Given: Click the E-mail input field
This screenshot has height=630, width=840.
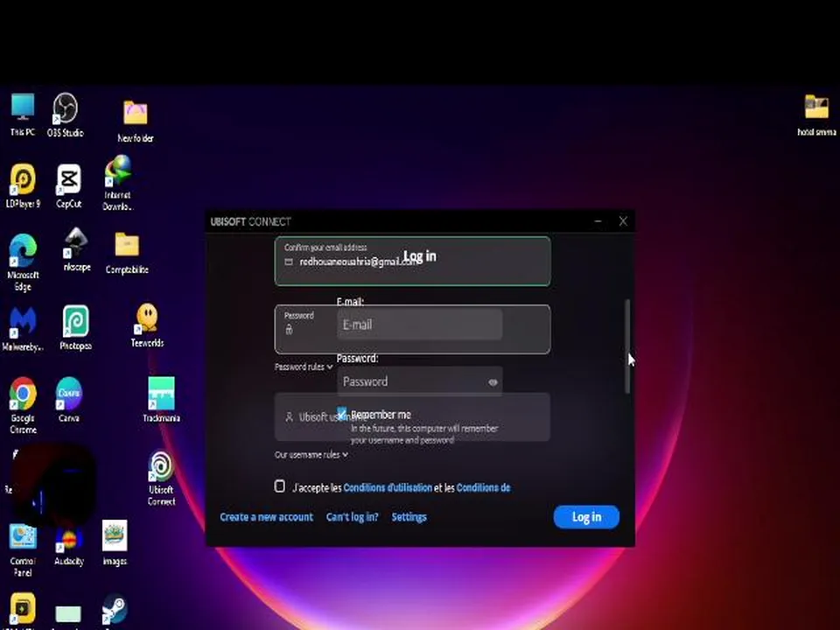Looking at the screenshot, I should (x=419, y=325).
